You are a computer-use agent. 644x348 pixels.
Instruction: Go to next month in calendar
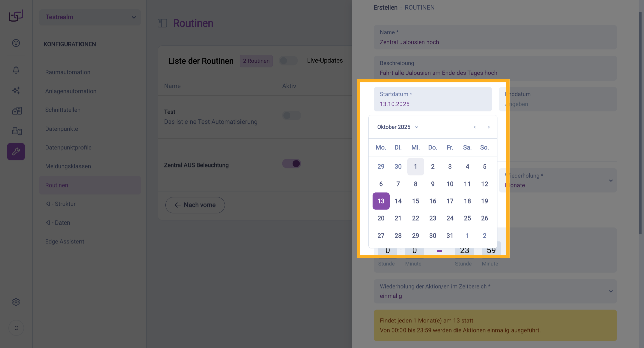click(489, 127)
